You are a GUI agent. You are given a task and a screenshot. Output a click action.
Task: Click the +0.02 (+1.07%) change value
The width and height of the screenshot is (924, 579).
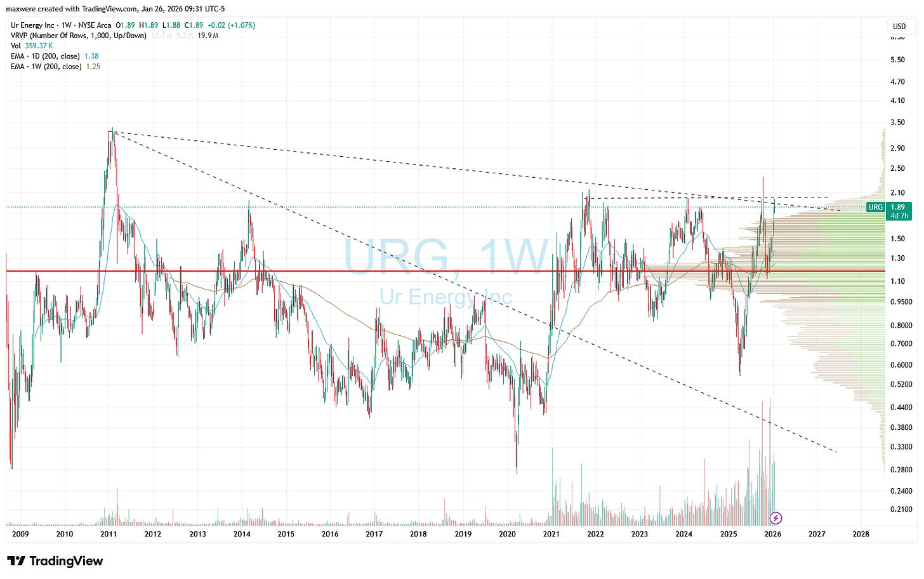point(231,25)
